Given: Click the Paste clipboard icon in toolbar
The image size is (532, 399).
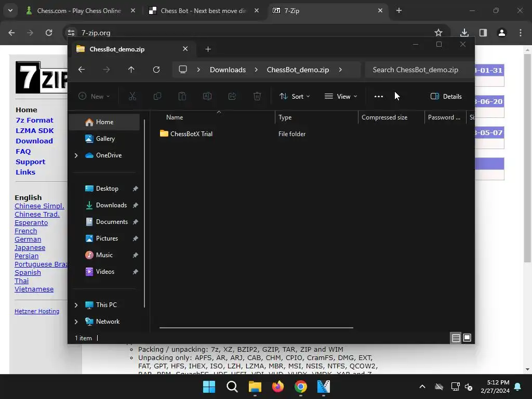Looking at the screenshot, I should (x=182, y=96).
